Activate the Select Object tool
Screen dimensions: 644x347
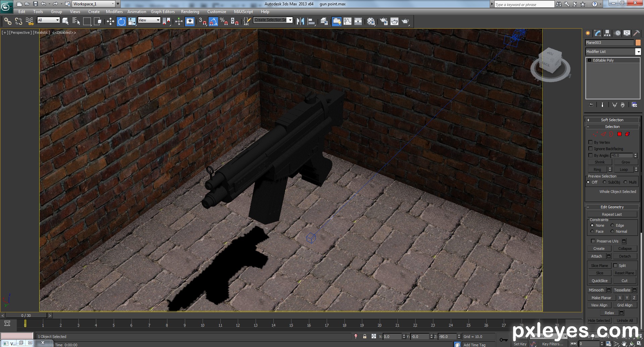coord(65,21)
